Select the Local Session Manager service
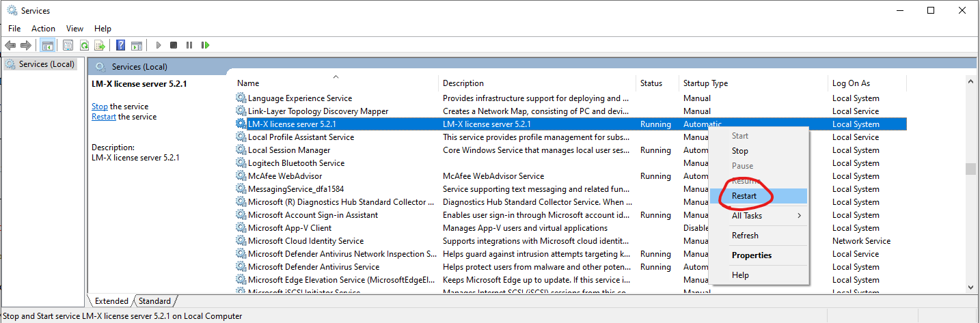The height and width of the screenshot is (323, 980). click(289, 150)
